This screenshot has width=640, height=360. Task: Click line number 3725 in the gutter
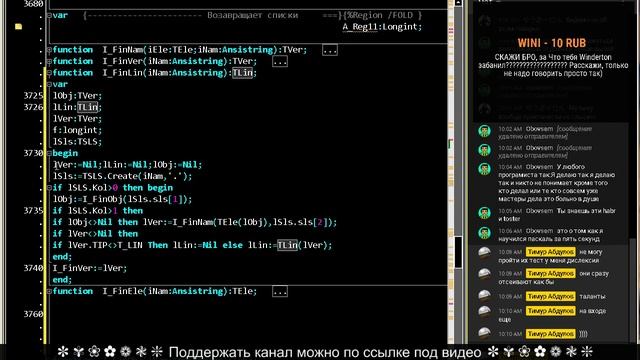(x=33, y=96)
